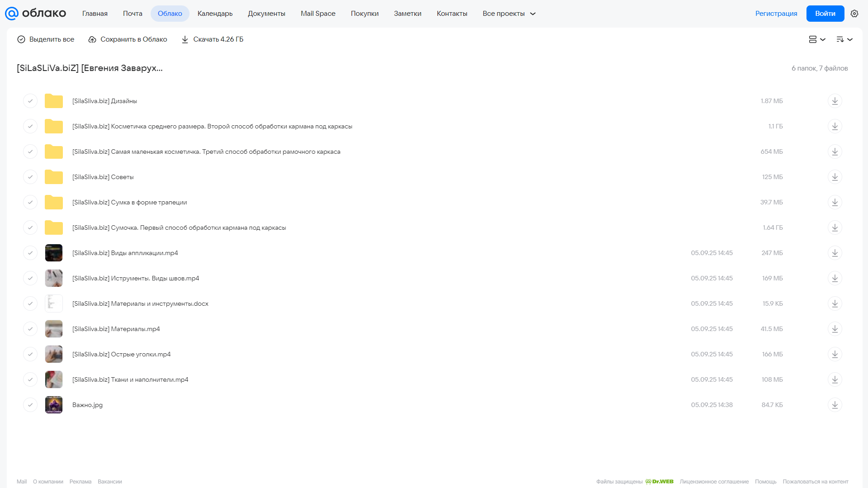868x488 pixels.
Task: Download Важно.jpg using its arrow icon
Action: click(835, 405)
